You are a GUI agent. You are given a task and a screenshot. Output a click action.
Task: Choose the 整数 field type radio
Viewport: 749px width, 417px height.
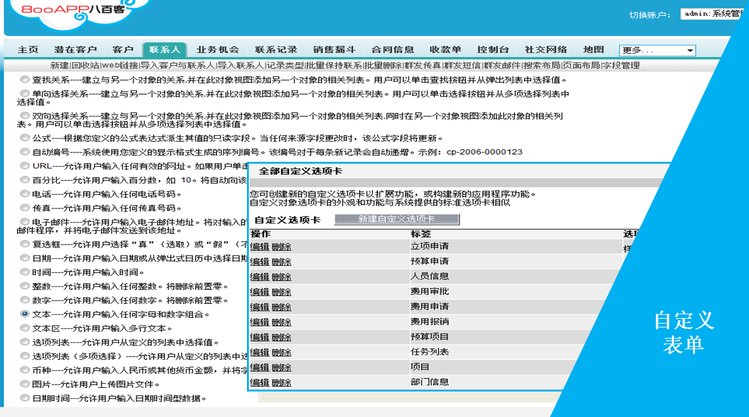24,286
